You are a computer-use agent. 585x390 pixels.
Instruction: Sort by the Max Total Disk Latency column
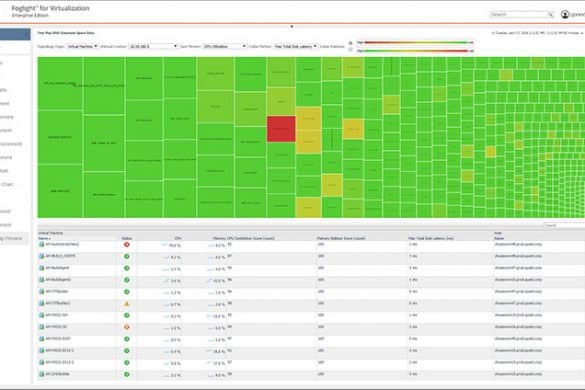pos(431,238)
